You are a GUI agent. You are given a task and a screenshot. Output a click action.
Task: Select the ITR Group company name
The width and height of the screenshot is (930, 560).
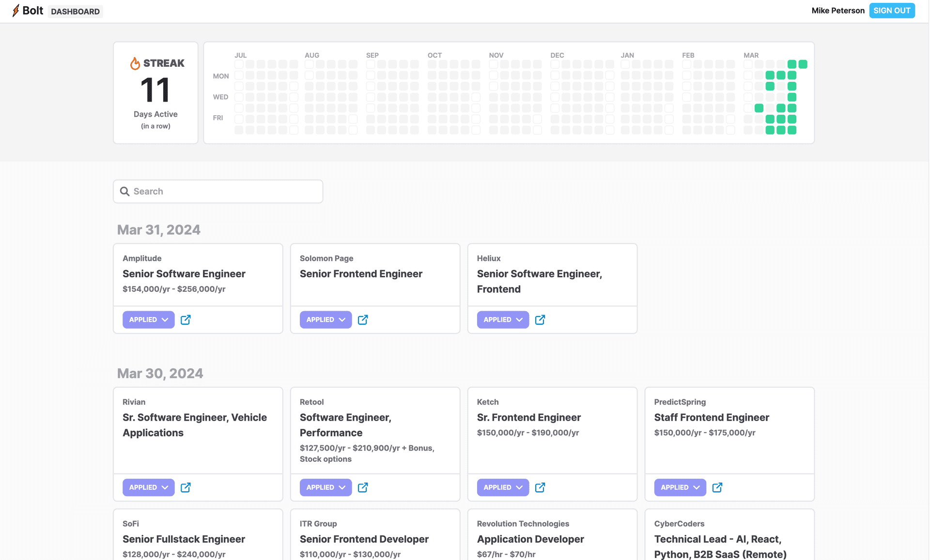click(x=318, y=524)
